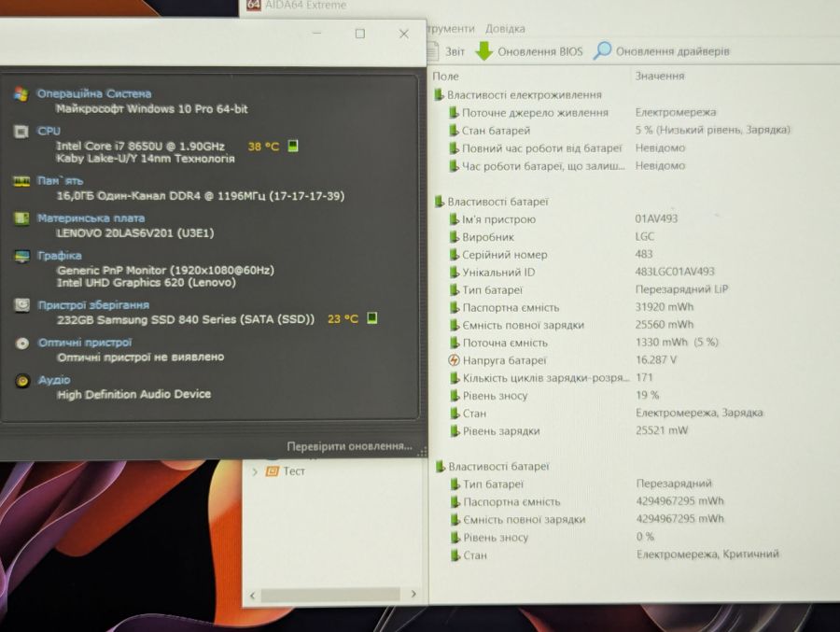Open the Графіка section link

click(59, 255)
